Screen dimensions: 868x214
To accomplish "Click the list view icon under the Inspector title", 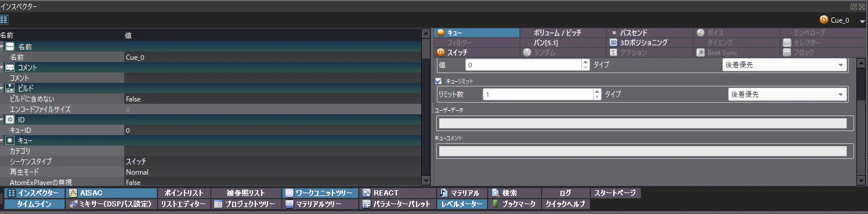I will coord(4,19).
